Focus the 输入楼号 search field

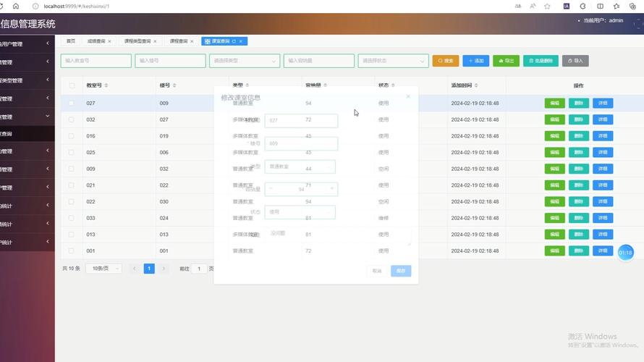[x=170, y=61]
